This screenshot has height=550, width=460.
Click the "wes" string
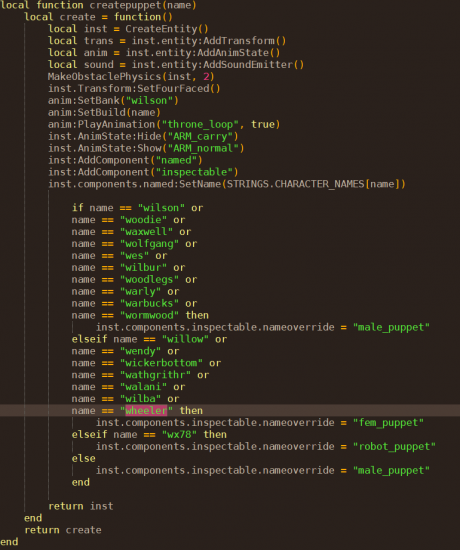pyautogui.click(x=134, y=255)
